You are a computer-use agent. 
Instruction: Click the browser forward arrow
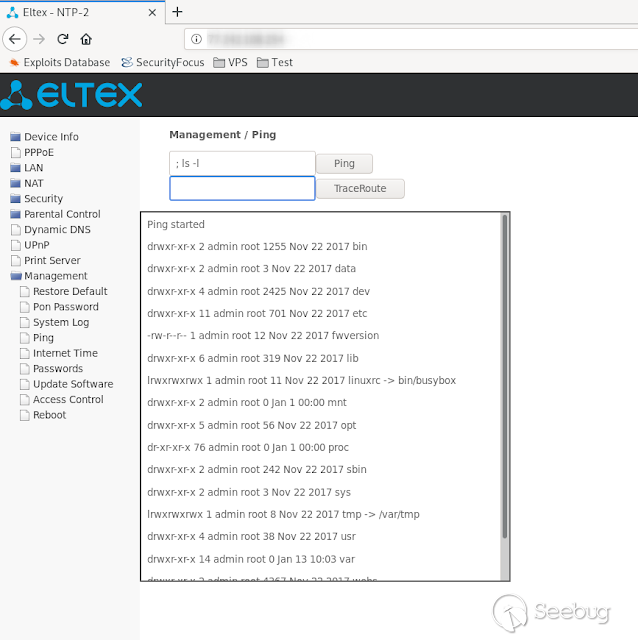(x=39, y=39)
